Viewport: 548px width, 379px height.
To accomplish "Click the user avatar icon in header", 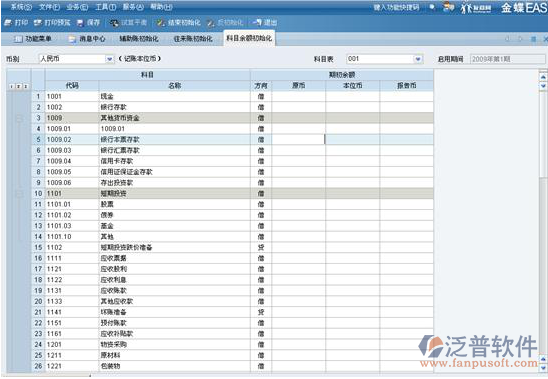I will [448, 7].
